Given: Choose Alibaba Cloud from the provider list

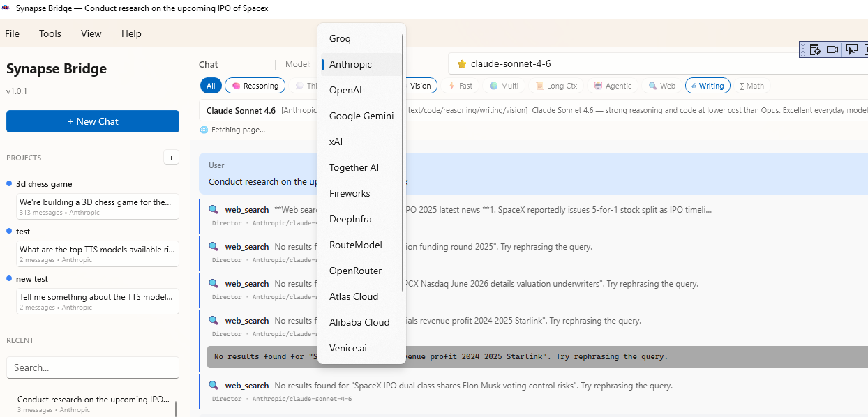Looking at the screenshot, I should [x=360, y=322].
